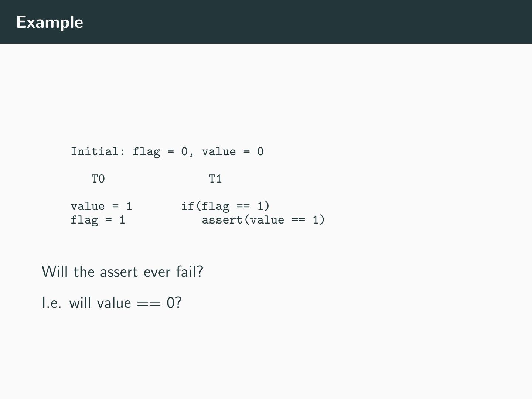Screen dimensions: 532x399
Task: Click the "assert(value == 1)" code line
Action: [263, 220]
